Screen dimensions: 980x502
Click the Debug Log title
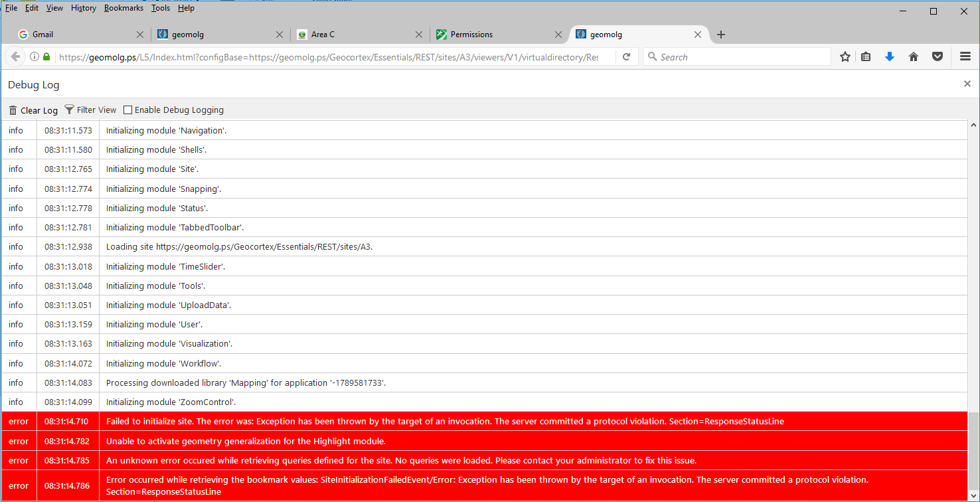coord(34,85)
